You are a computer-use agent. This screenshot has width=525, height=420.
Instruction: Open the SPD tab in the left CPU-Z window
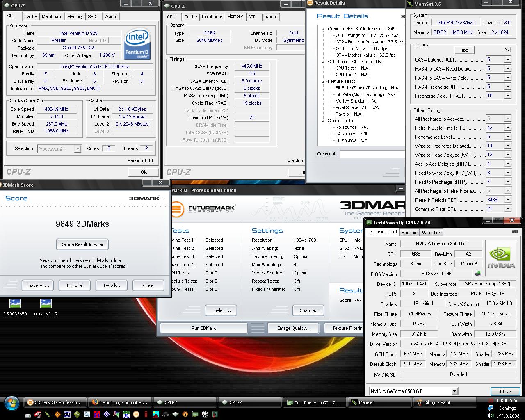92,16
